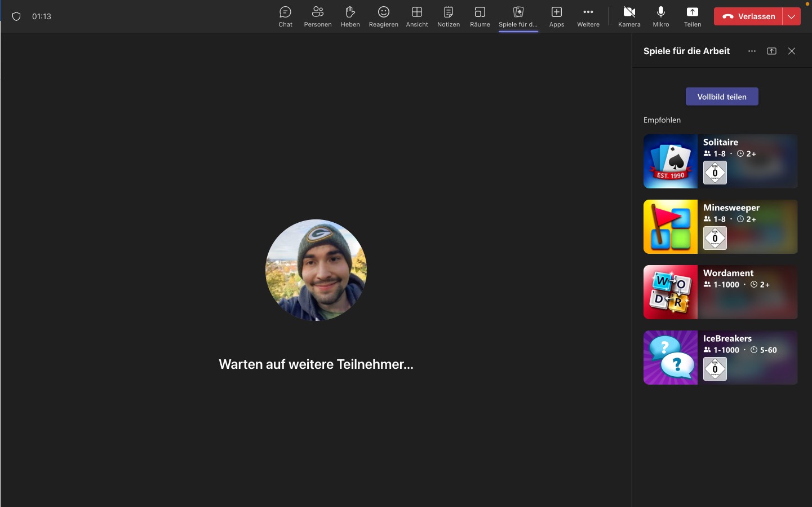Open the Reagieren reactions menu
This screenshot has width=812, height=507.
point(383,16)
